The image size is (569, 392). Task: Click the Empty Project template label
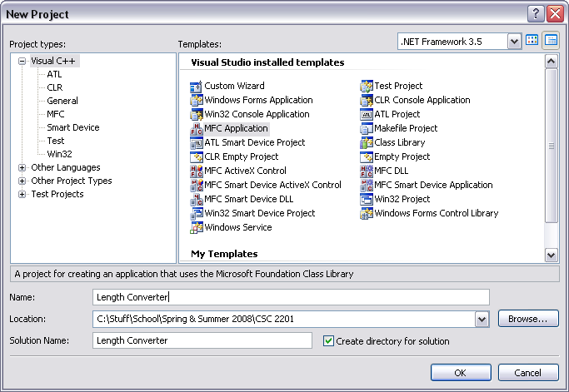coord(402,156)
